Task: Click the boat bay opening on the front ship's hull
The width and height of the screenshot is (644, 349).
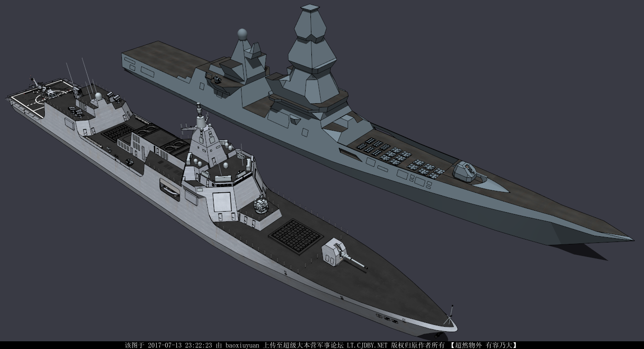Action: point(169,190)
